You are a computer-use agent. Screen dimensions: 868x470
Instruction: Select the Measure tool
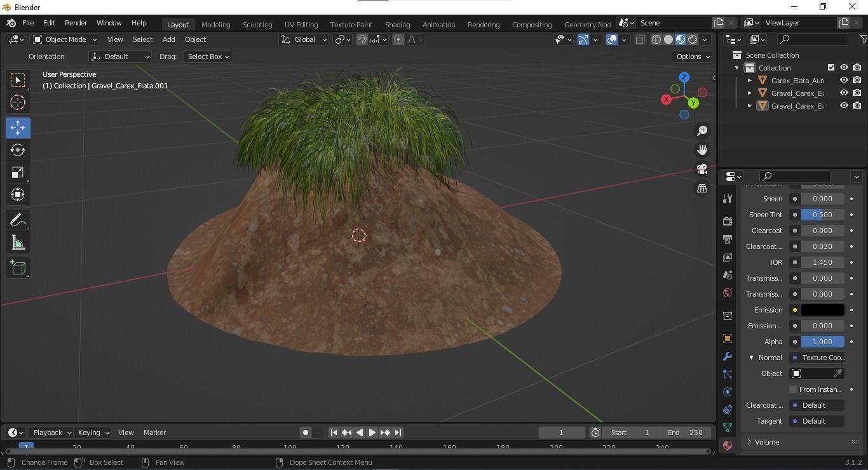tap(18, 243)
